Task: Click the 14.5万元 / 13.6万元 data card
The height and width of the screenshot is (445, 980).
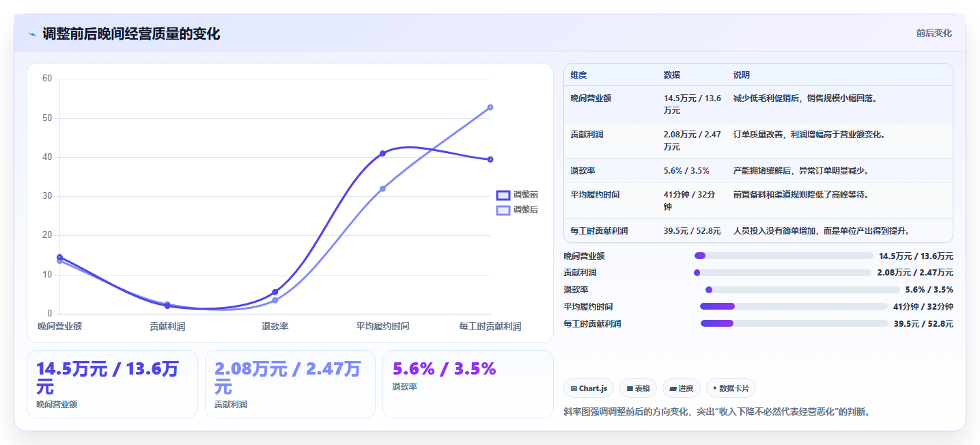Action: [x=112, y=384]
